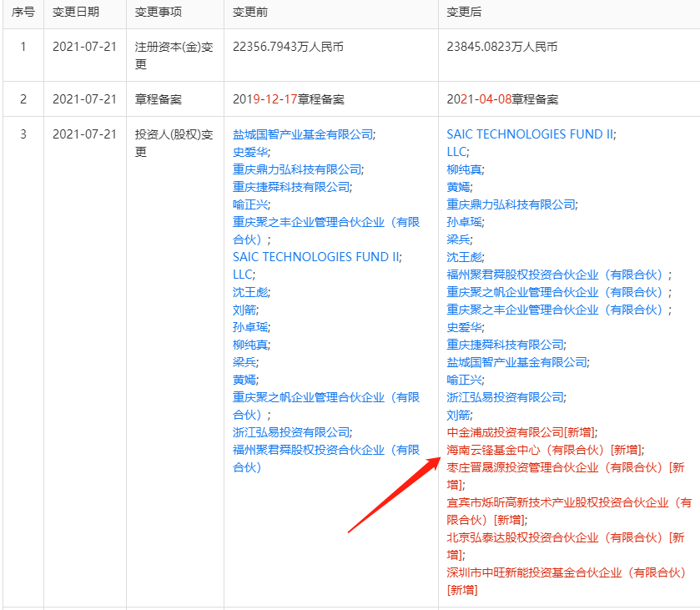Open 喻正兴 link in 变更前 column
Image resolution: width=700 pixels, height=610 pixels.
(x=250, y=204)
